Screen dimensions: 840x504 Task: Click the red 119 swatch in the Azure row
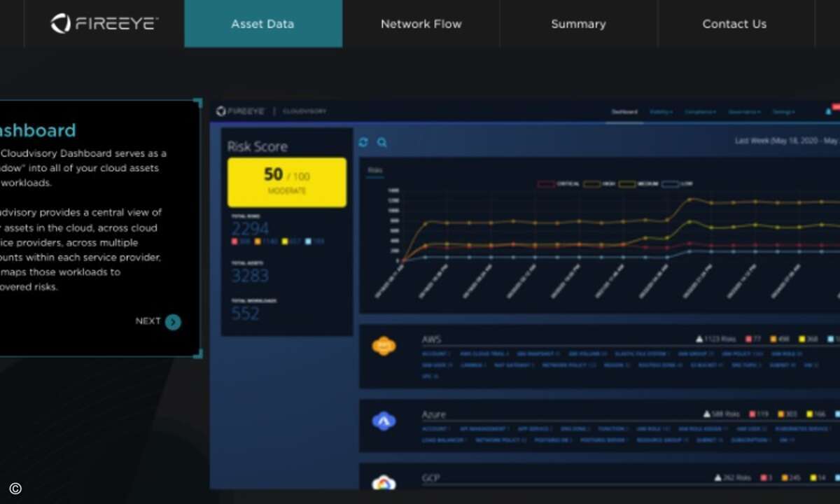click(x=752, y=414)
